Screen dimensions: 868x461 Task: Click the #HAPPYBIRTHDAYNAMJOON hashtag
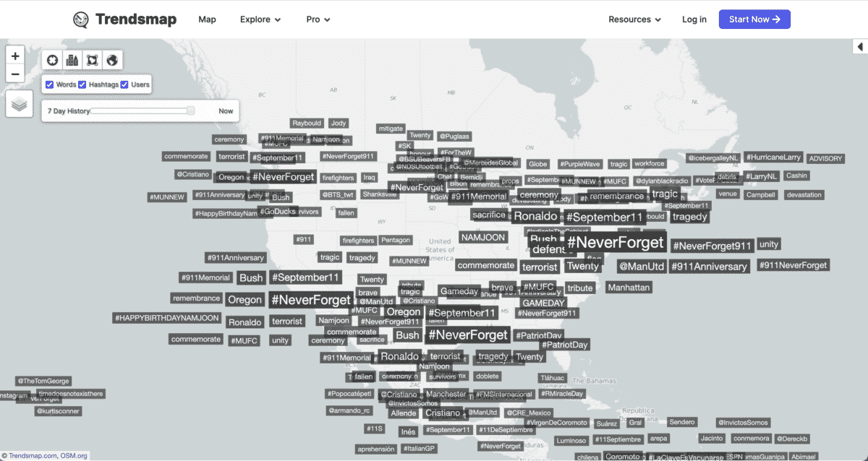167,318
